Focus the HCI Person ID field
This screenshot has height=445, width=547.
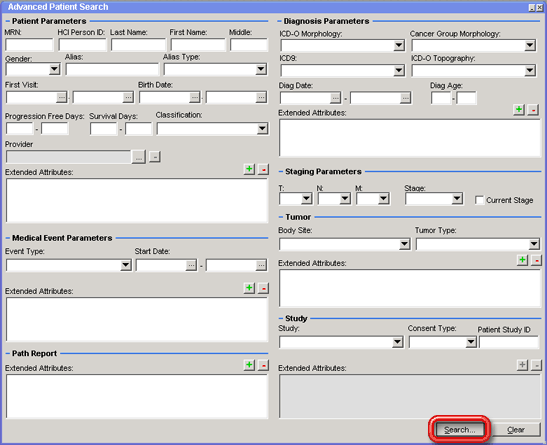(x=82, y=45)
